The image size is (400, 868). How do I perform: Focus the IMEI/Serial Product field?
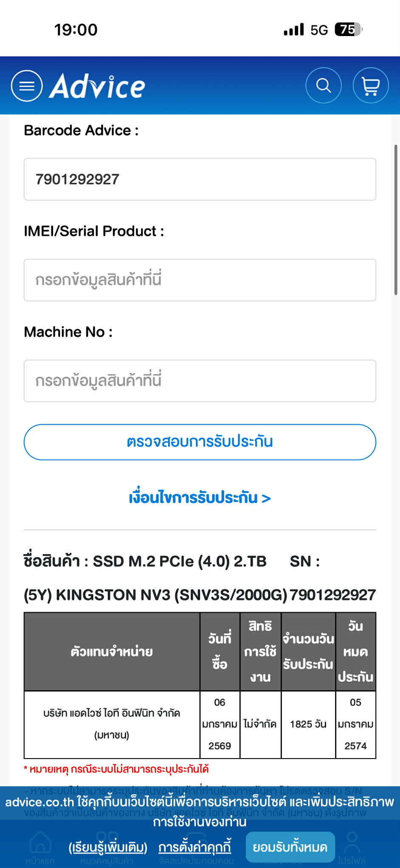[x=200, y=280]
